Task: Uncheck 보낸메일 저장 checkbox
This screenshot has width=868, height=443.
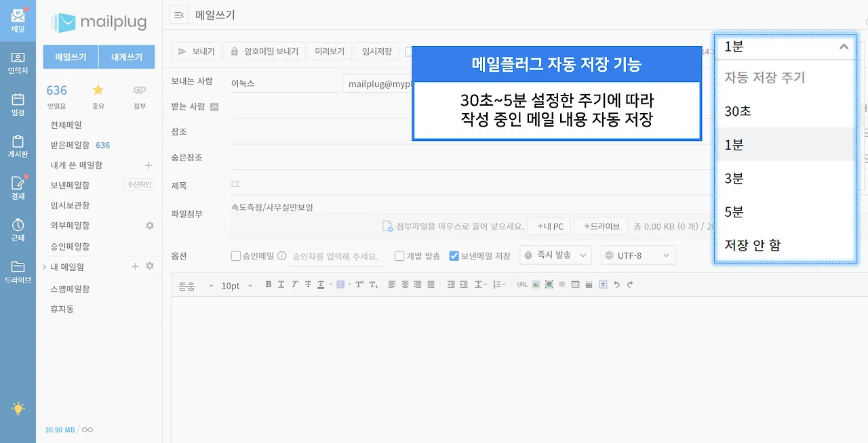Action: pos(454,256)
